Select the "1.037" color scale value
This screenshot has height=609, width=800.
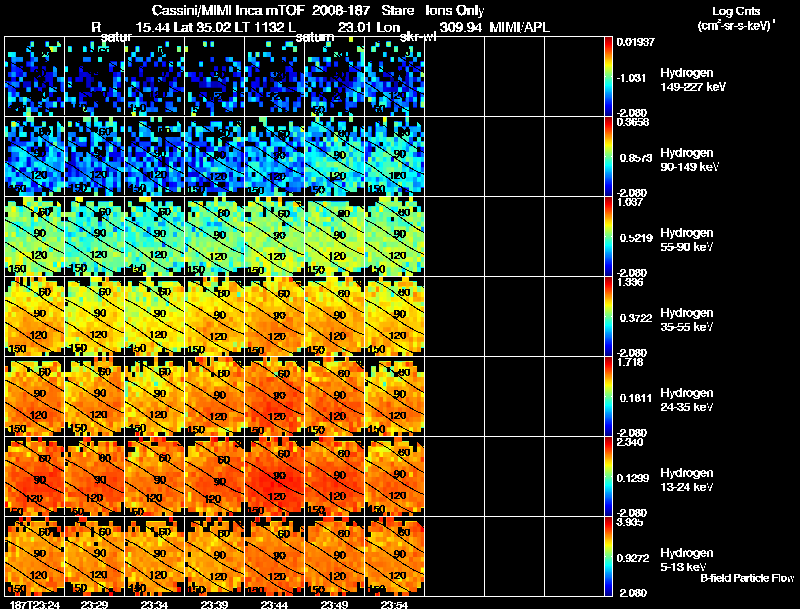coord(630,202)
